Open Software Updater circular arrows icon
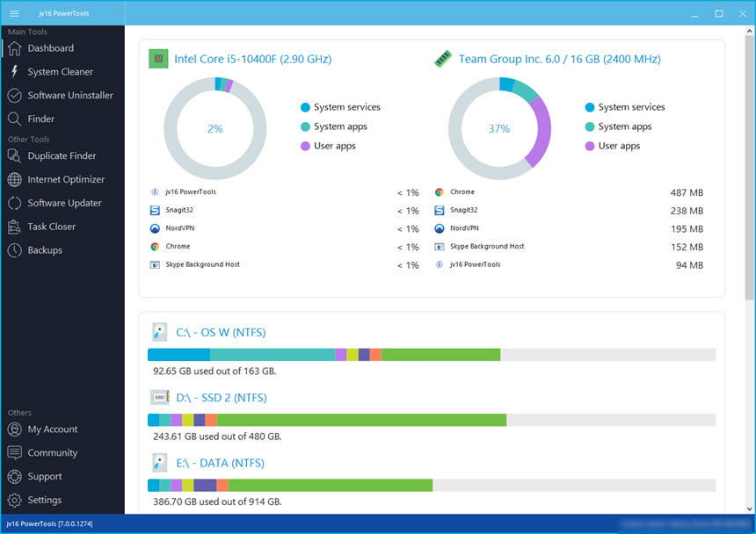Viewport: 756px width, 534px height. (x=14, y=203)
